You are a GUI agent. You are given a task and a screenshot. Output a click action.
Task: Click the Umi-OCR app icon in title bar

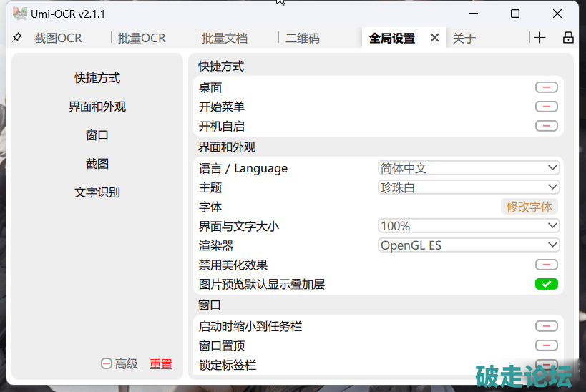pos(20,14)
